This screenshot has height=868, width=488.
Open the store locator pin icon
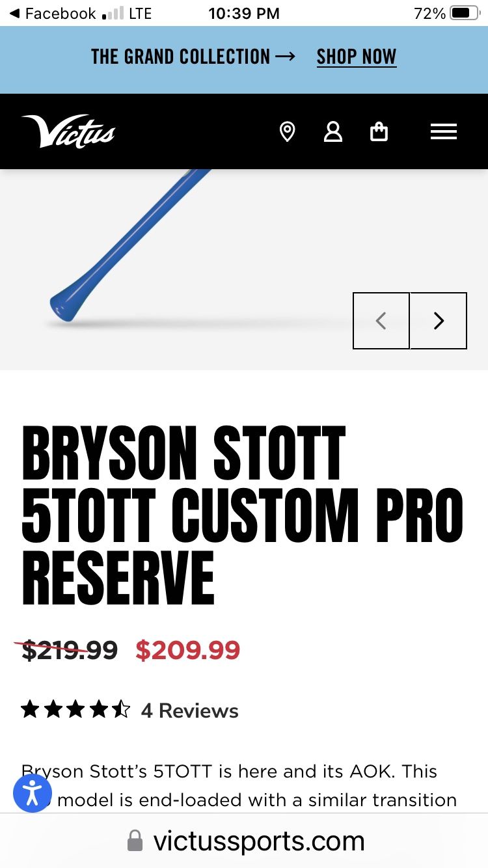tap(287, 131)
